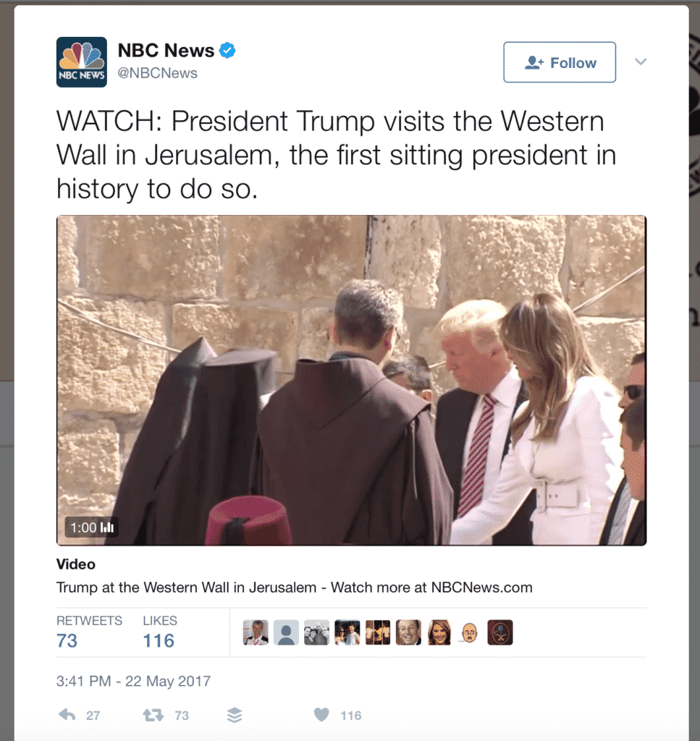Click the NBC News peacock profile picture

(82, 62)
